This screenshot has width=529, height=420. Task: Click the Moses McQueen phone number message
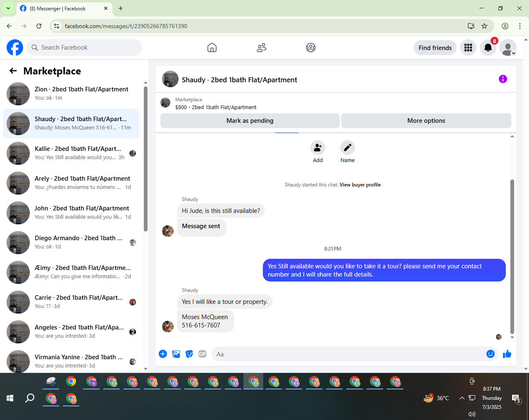205,321
